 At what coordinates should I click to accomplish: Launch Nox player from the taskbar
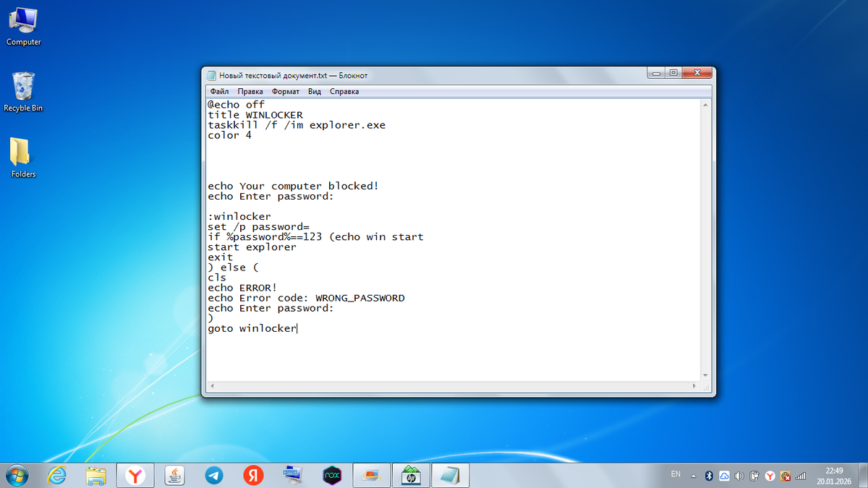331,475
